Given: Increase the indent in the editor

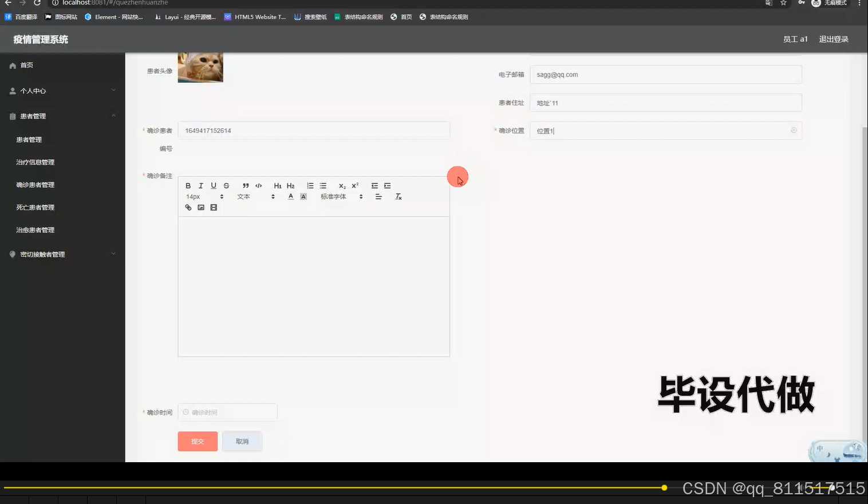Looking at the screenshot, I should 388,186.
